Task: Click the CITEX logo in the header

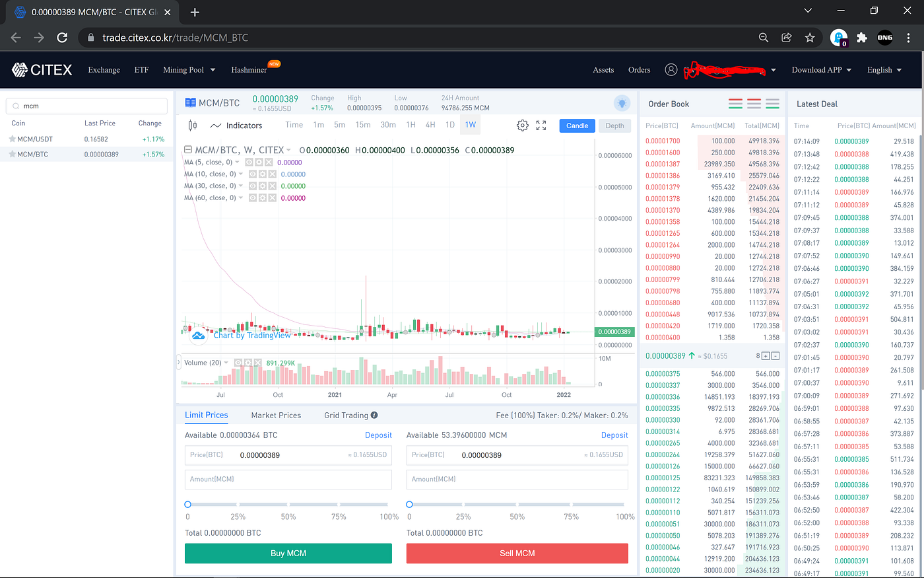Action: (42, 70)
